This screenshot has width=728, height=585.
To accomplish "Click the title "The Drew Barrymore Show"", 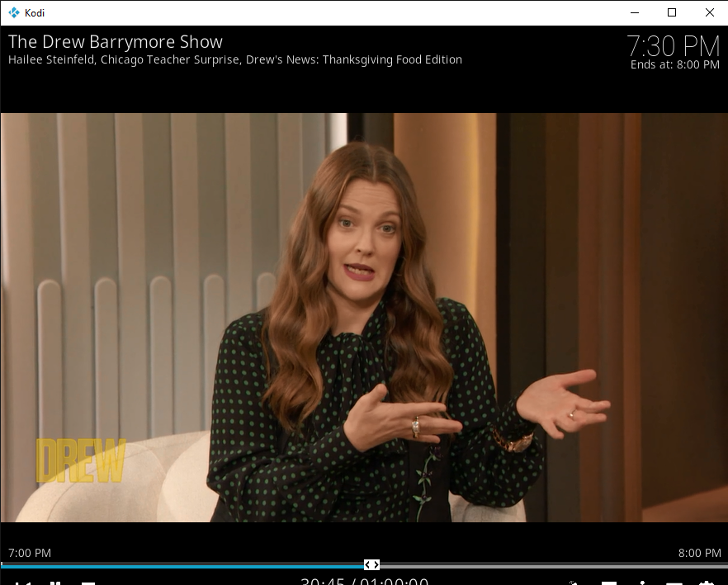I will tap(116, 42).
